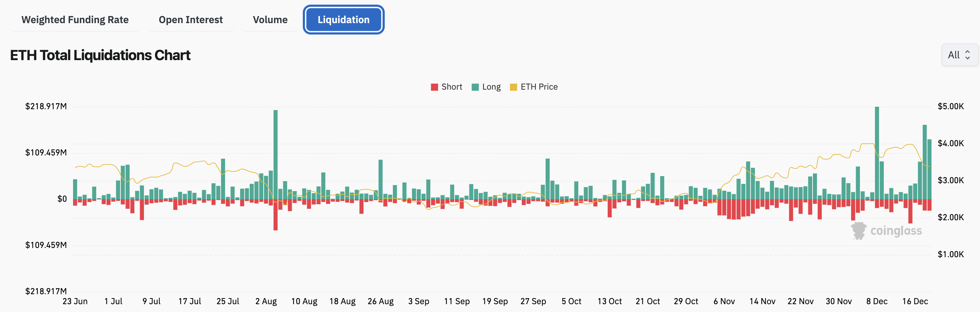
Task: Click the coinglass mascot logo watermark
Action: click(858, 231)
